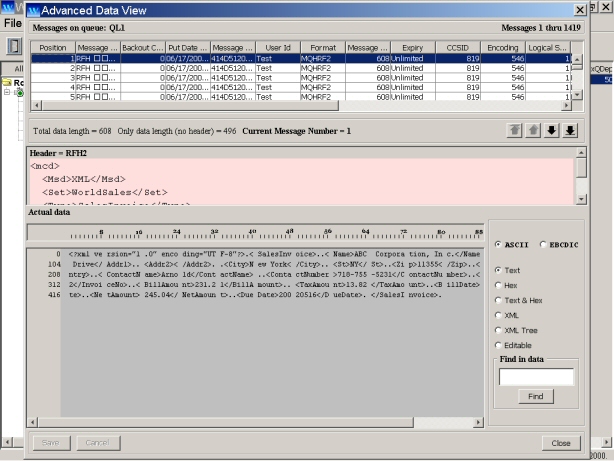Viewport: 614px width, 461px height.
Task: Click Format column header
Action: [323, 47]
